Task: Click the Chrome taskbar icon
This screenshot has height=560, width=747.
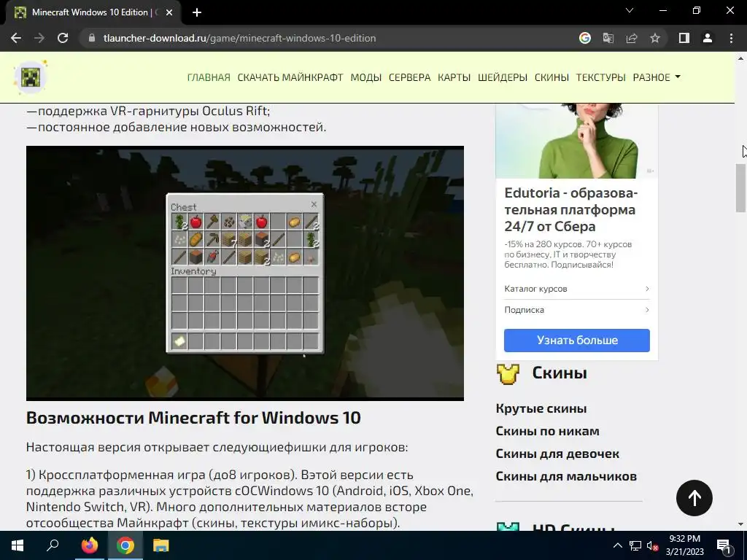Action: point(125,545)
